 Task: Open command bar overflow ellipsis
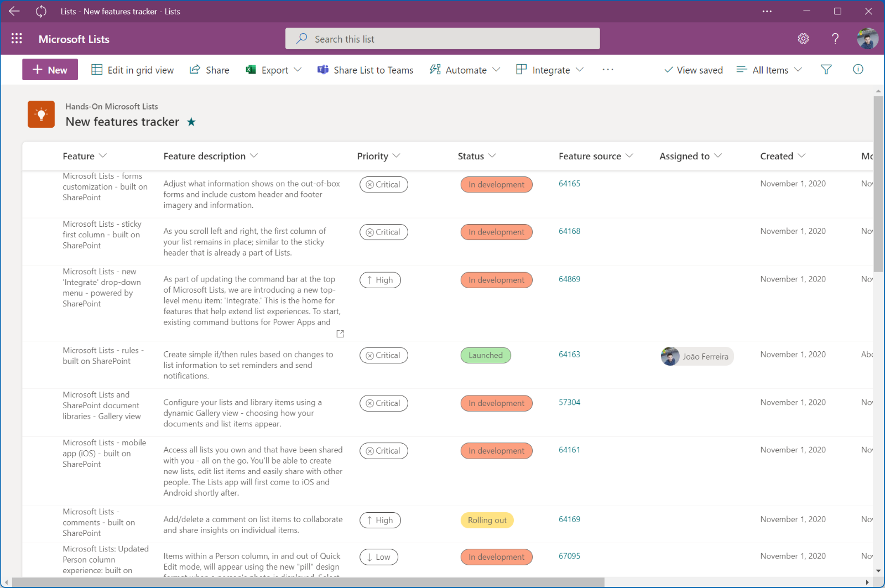point(608,70)
